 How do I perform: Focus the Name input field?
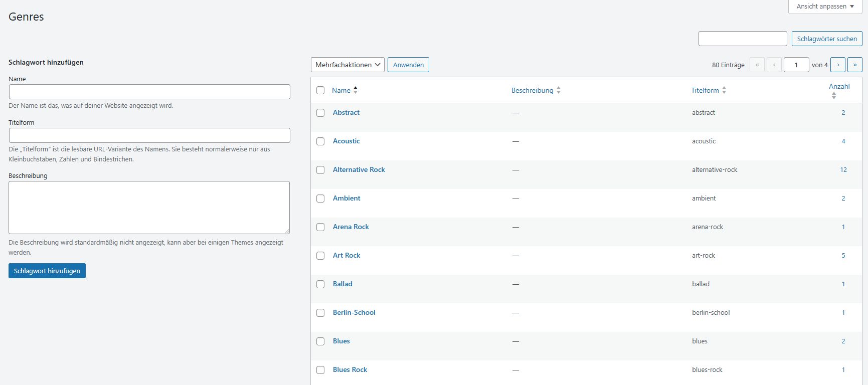click(x=149, y=92)
